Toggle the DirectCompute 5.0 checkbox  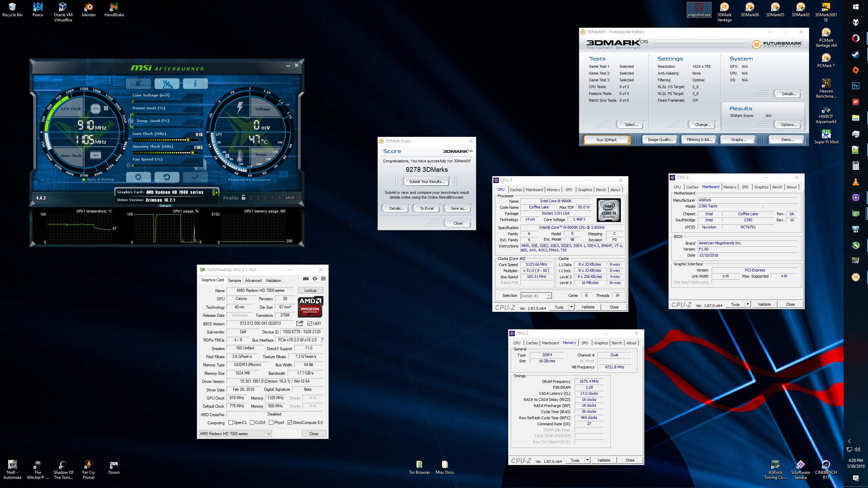290,423
